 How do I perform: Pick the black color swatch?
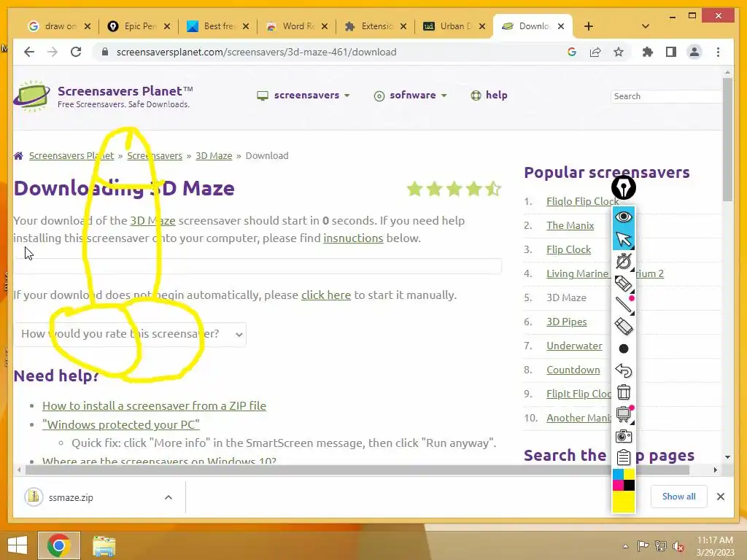click(x=630, y=485)
